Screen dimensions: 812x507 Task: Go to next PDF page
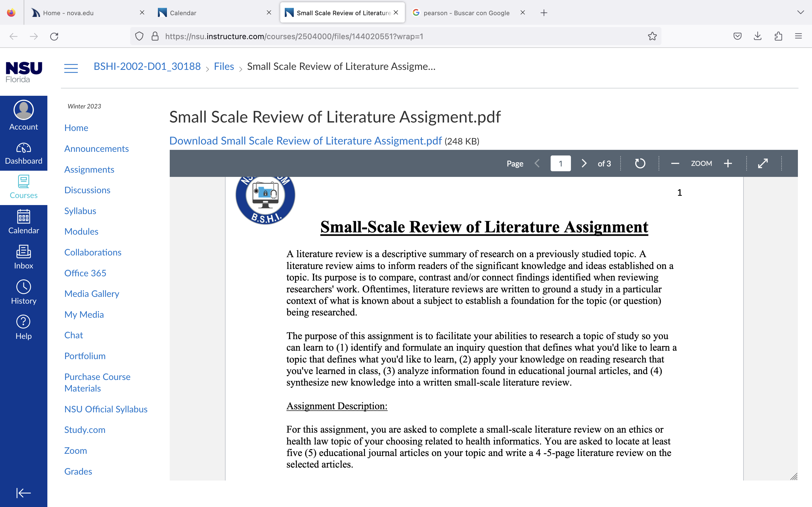(x=584, y=164)
